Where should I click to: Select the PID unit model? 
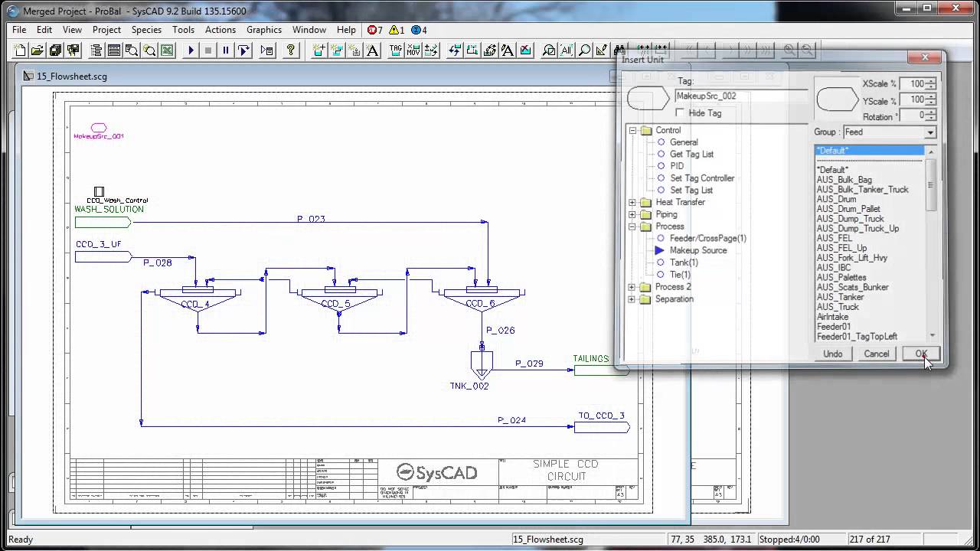(677, 166)
